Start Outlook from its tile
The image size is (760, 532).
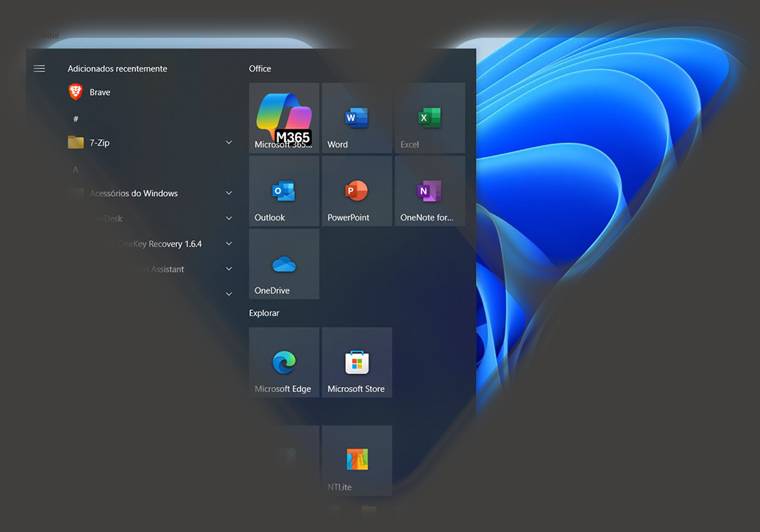(284, 191)
